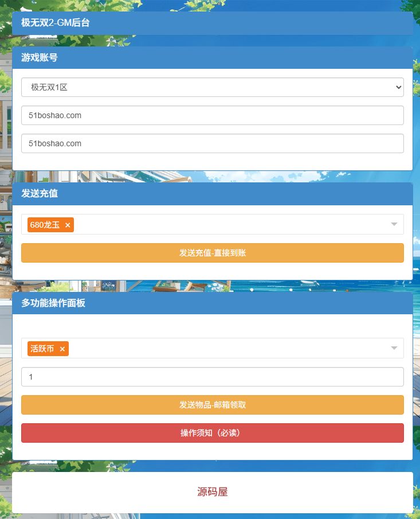This screenshot has width=420, height=519.
Task: Remove the 活跃币 tag
Action: coord(62,349)
